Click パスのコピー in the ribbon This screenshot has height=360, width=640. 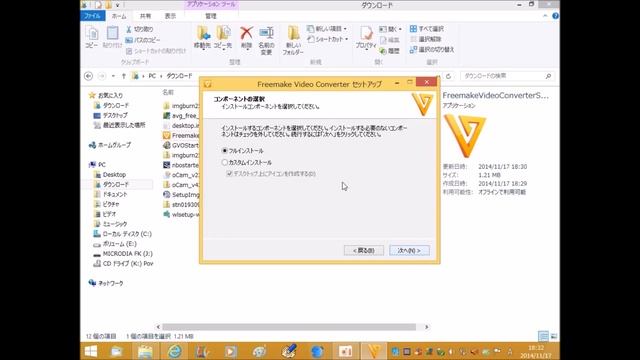click(x=143, y=40)
